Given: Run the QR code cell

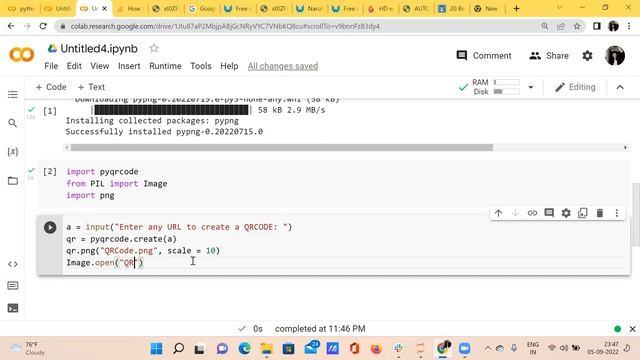Looking at the screenshot, I should point(50,227).
